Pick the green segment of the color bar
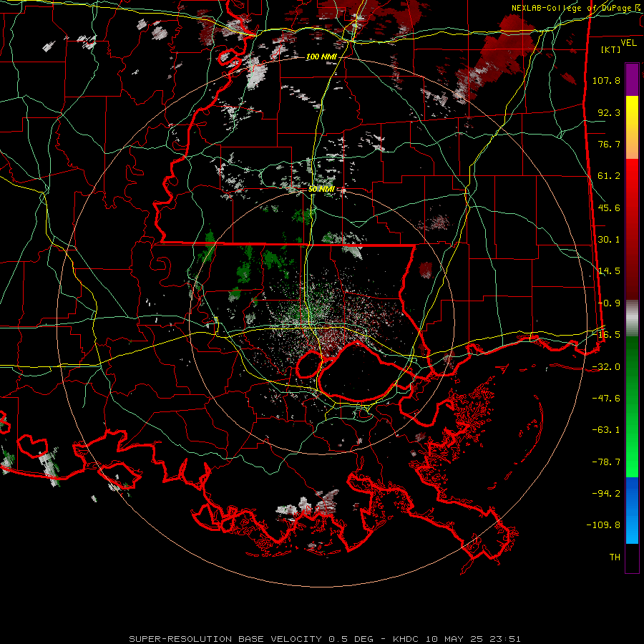This screenshot has width=644, height=644. [x=632, y=406]
